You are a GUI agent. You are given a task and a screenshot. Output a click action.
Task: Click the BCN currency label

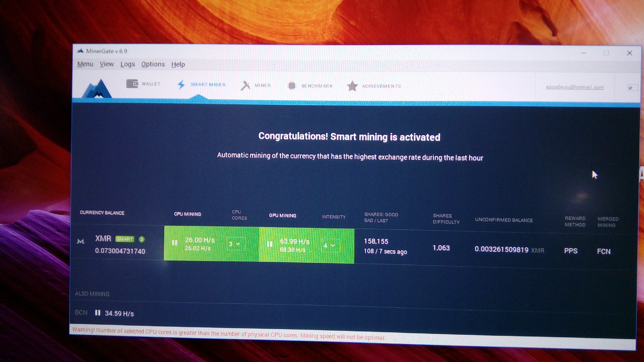pyautogui.click(x=81, y=312)
